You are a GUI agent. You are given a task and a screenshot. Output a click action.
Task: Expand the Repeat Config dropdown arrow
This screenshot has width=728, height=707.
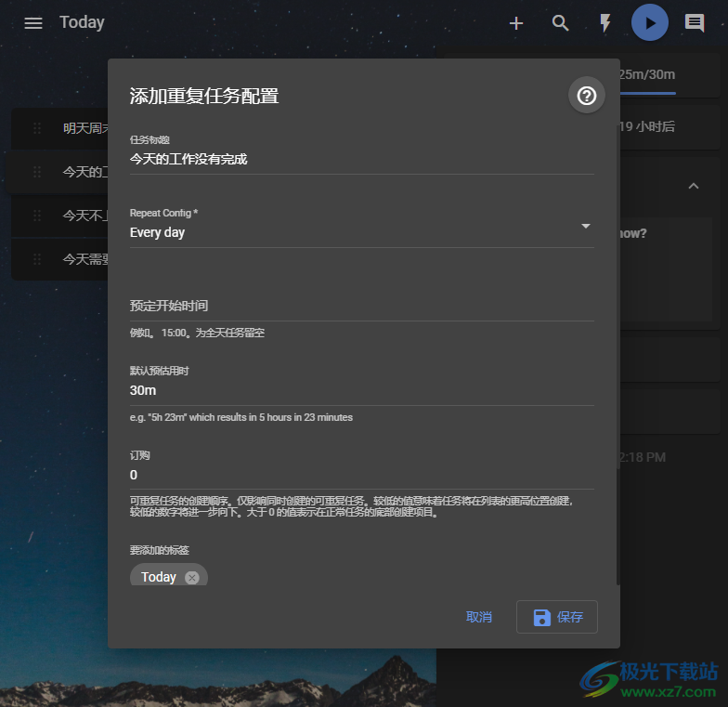585,227
